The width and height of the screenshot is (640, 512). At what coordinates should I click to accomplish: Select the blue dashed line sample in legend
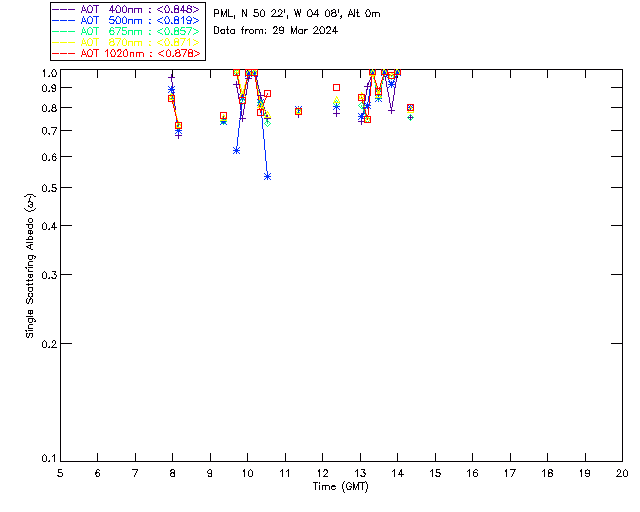coord(64,21)
